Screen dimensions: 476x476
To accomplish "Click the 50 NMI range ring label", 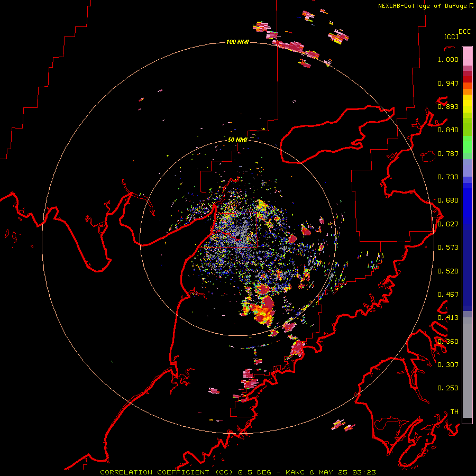I will 237,140.
